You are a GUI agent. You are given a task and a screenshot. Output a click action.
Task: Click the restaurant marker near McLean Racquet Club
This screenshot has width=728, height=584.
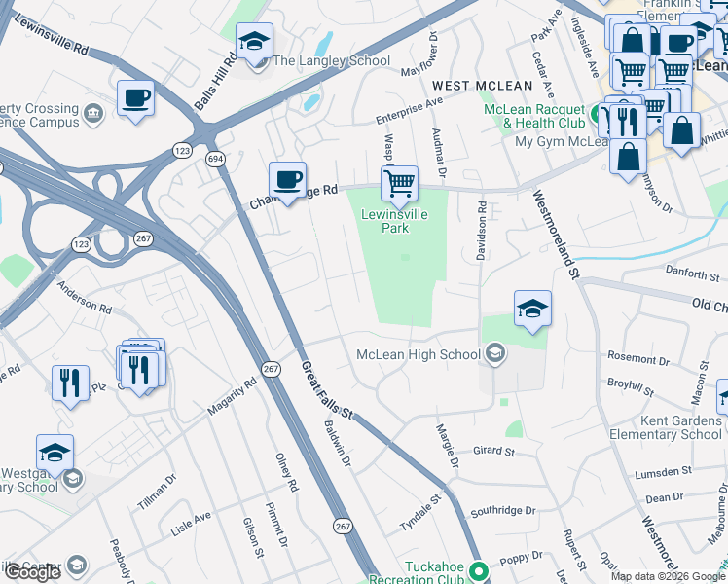pos(628,122)
